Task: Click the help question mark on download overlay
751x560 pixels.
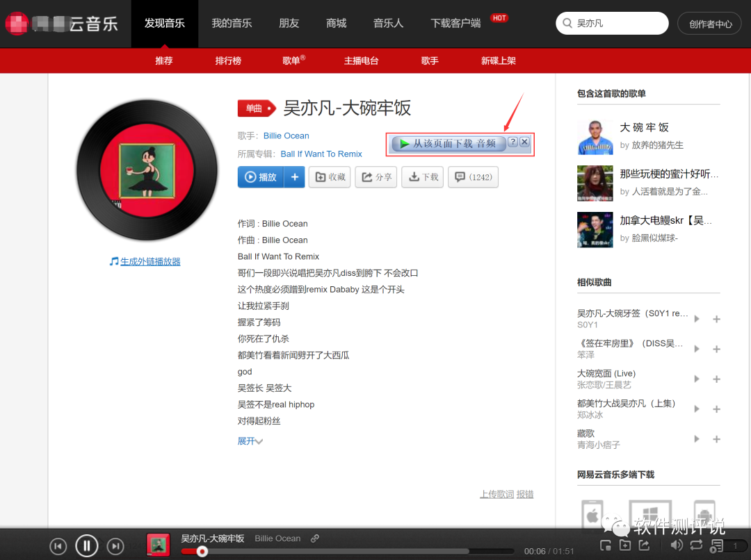Action: 512,142
